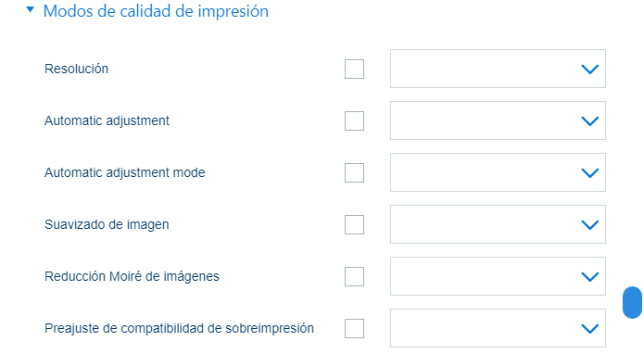This screenshot has height=354, width=644.
Task: Open the Preajuste de compatibilidad chevron arrow
Action: [x=589, y=329]
